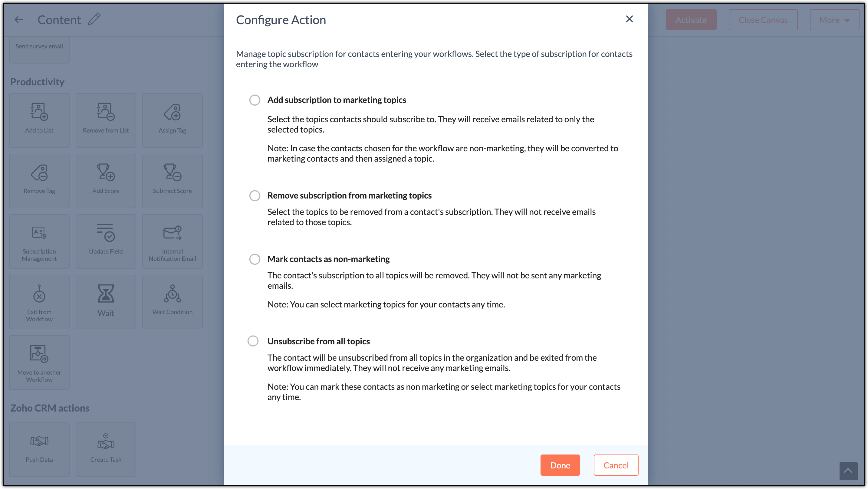868x489 pixels.
Task: Open the More dropdown menu
Action: click(834, 20)
